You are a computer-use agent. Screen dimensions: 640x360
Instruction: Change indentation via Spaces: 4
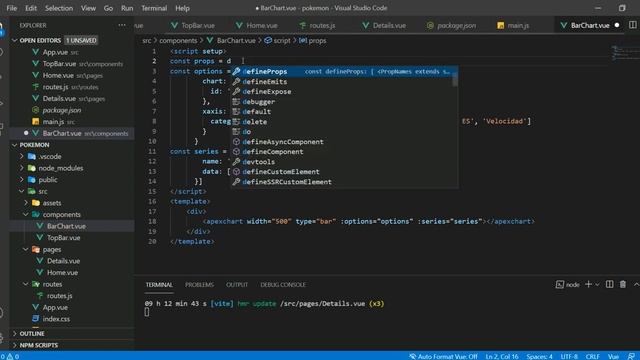point(539,356)
